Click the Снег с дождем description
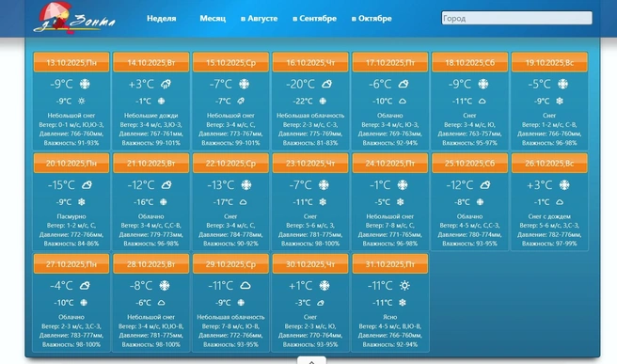 click(549, 216)
